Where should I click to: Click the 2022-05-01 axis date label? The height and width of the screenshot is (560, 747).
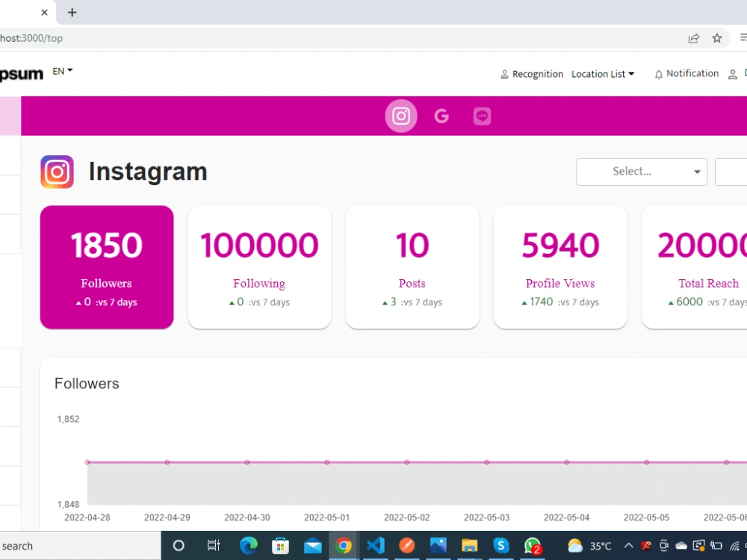click(x=327, y=517)
